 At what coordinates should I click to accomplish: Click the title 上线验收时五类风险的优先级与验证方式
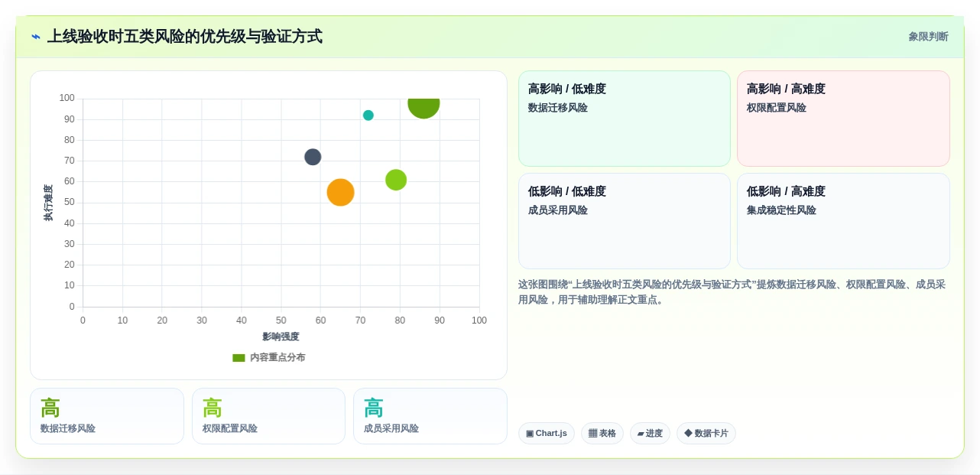(185, 37)
